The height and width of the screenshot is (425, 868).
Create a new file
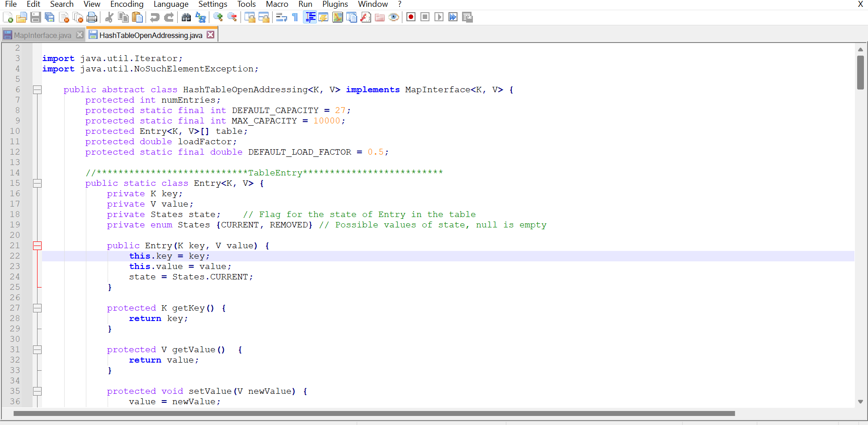tap(8, 17)
